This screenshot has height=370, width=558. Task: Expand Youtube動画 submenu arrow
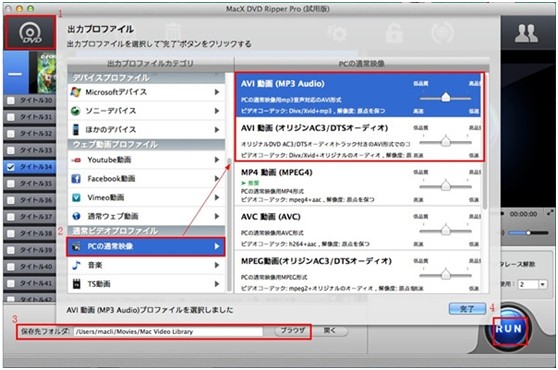click(x=217, y=160)
